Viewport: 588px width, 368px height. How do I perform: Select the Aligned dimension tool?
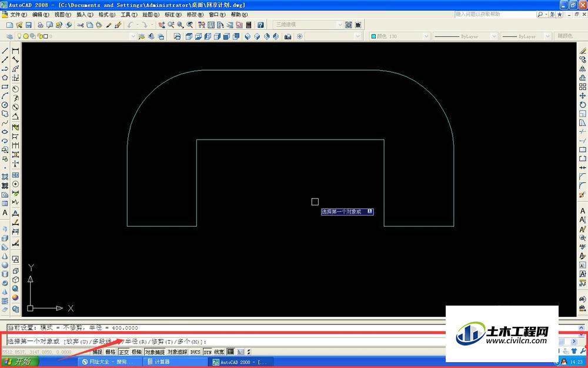(15, 59)
